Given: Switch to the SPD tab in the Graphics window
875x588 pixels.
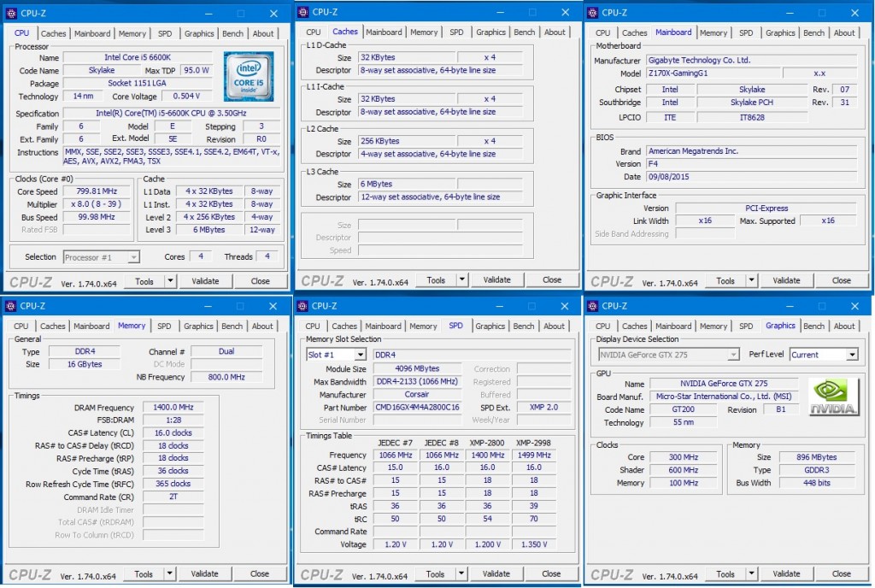Looking at the screenshot, I should 747,326.
